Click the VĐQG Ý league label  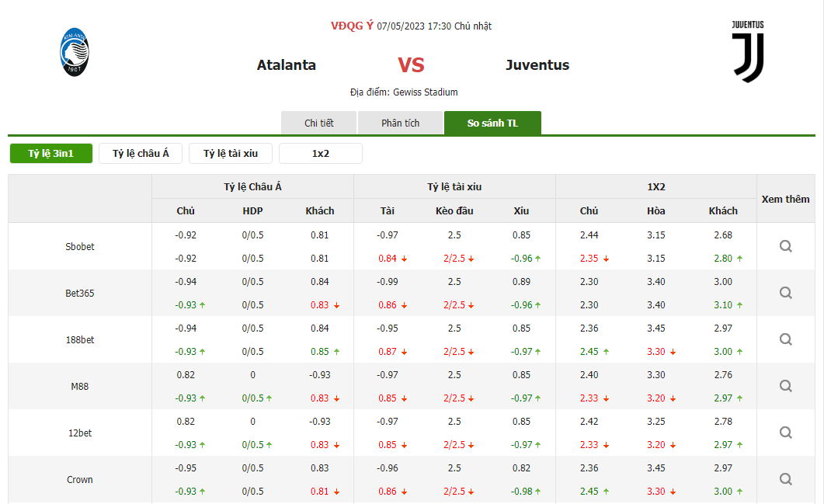pyautogui.click(x=352, y=26)
